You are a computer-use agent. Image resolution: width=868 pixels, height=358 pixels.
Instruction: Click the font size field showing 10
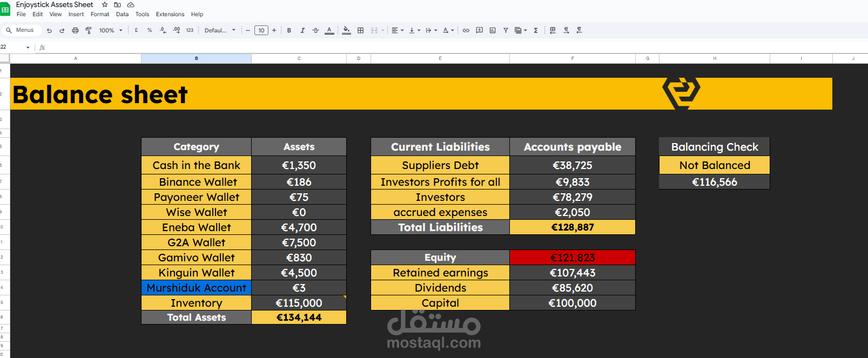click(x=261, y=30)
